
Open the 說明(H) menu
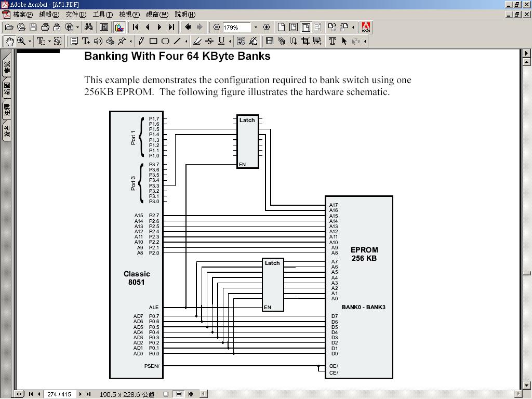pos(185,15)
